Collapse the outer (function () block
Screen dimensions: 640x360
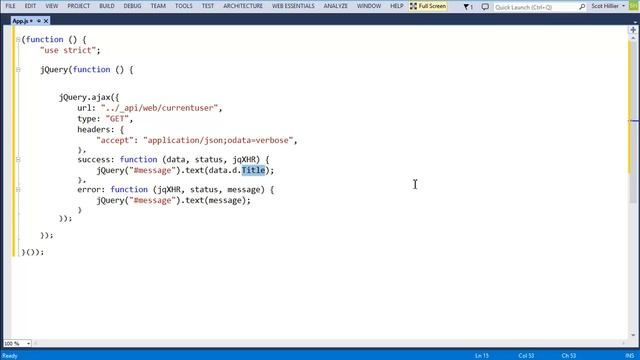coord(18,40)
